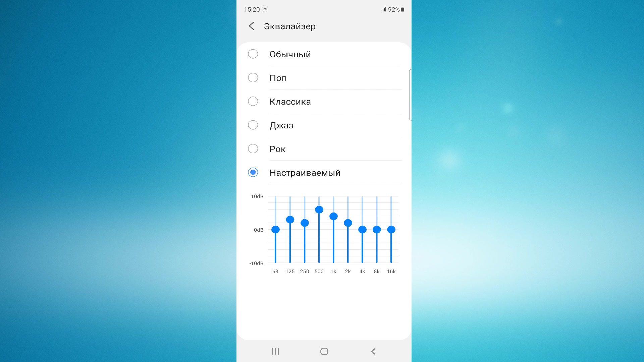View the 8kHz frequency band position
The image size is (644, 362).
[x=376, y=229]
